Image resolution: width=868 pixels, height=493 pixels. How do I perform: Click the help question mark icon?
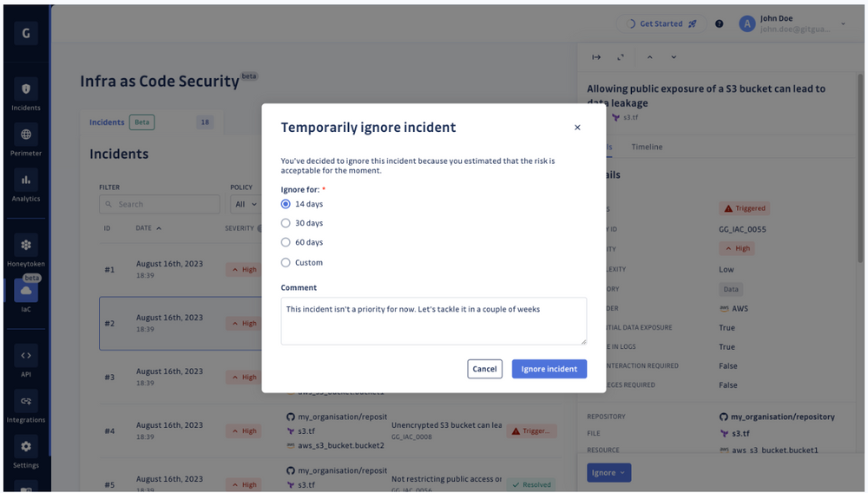point(719,23)
